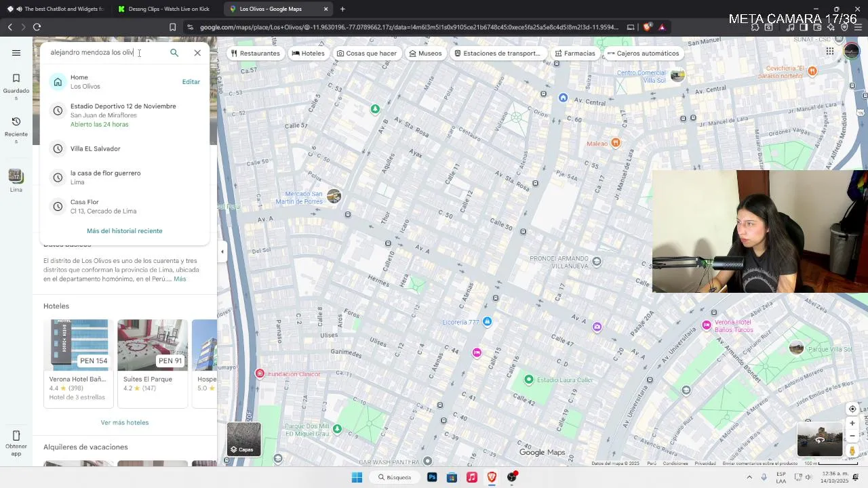
Task: Select Villa EL Salvador suggestion
Action: tap(125, 149)
